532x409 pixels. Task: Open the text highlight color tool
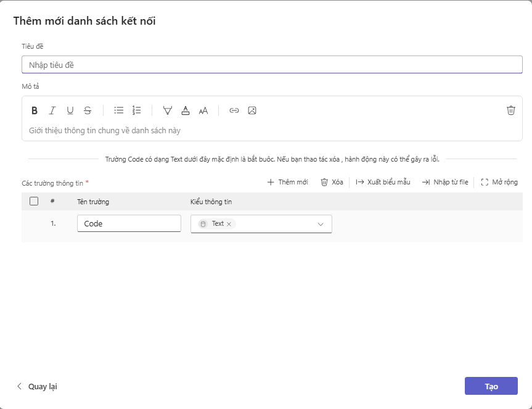(x=168, y=110)
